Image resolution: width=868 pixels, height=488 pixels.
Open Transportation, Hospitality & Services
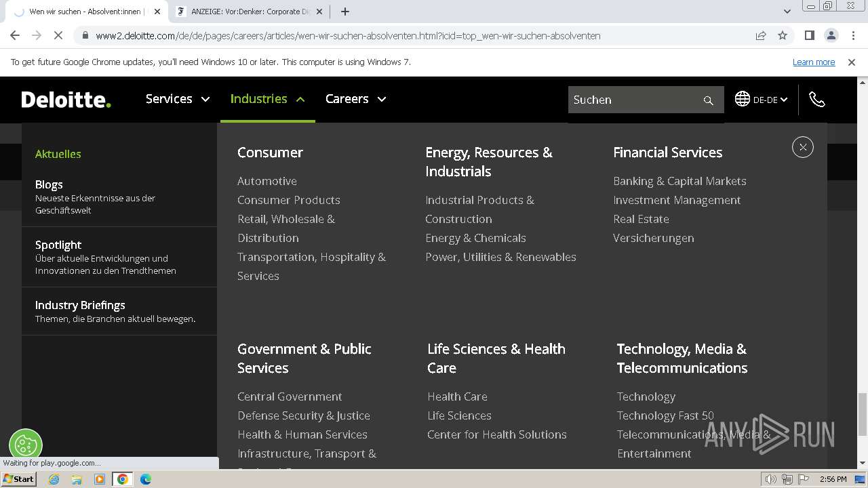click(311, 266)
